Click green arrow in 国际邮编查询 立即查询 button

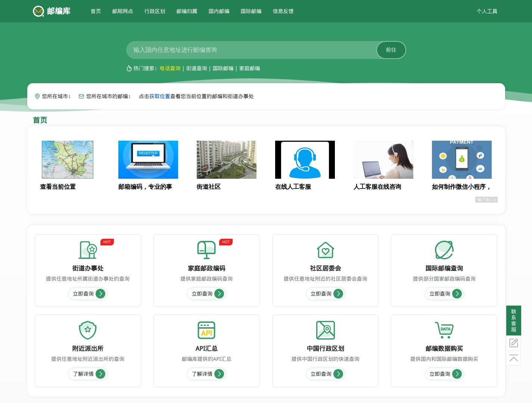(x=457, y=294)
